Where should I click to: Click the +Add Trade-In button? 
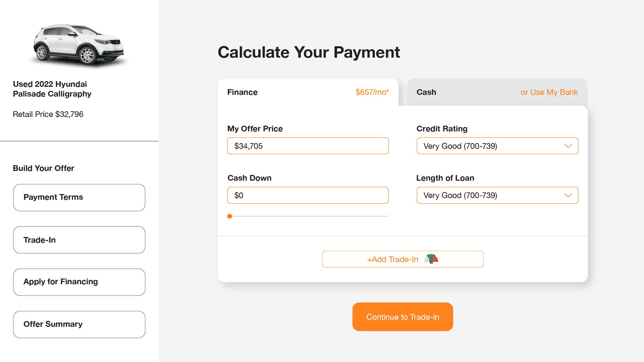point(393,259)
